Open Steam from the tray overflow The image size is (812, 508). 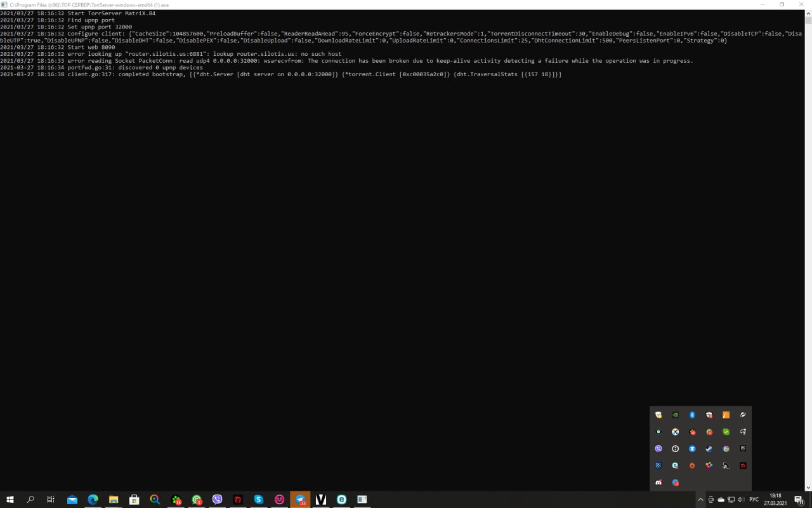click(x=709, y=448)
